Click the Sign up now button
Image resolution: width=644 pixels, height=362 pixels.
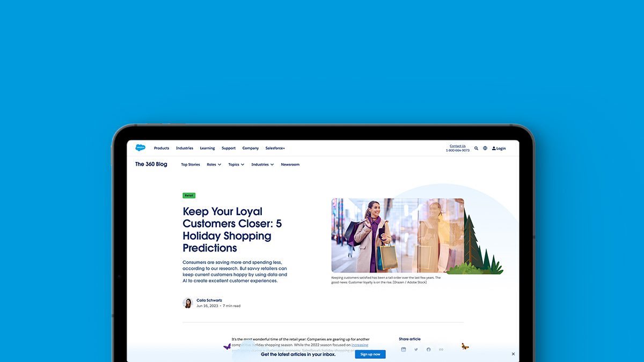tap(370, 354)
